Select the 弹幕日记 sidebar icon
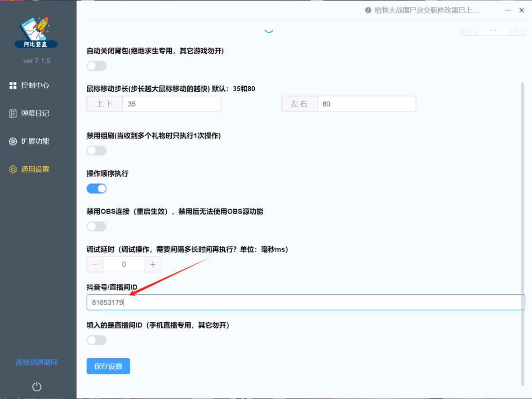 [x=13, y=113]
